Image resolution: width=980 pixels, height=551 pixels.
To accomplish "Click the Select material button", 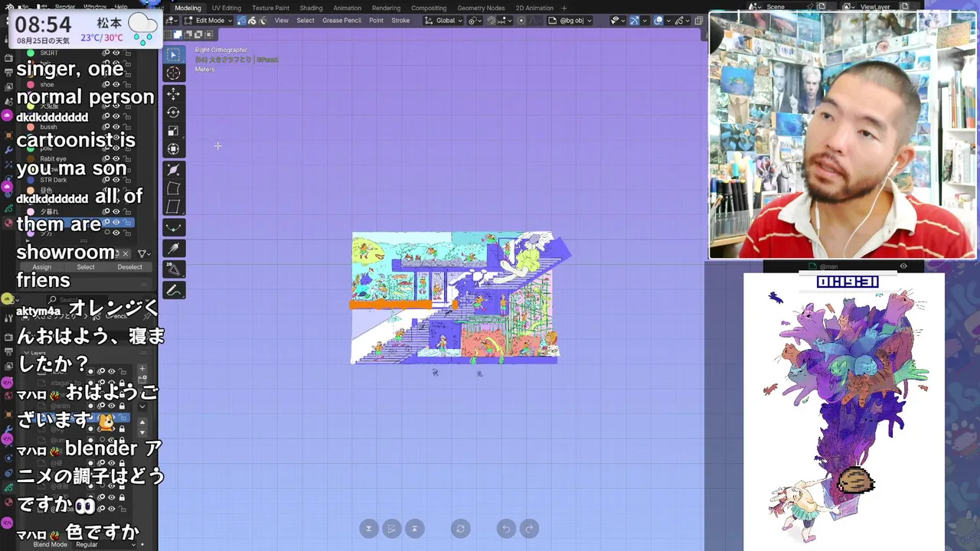I will [x=86, y=267].
